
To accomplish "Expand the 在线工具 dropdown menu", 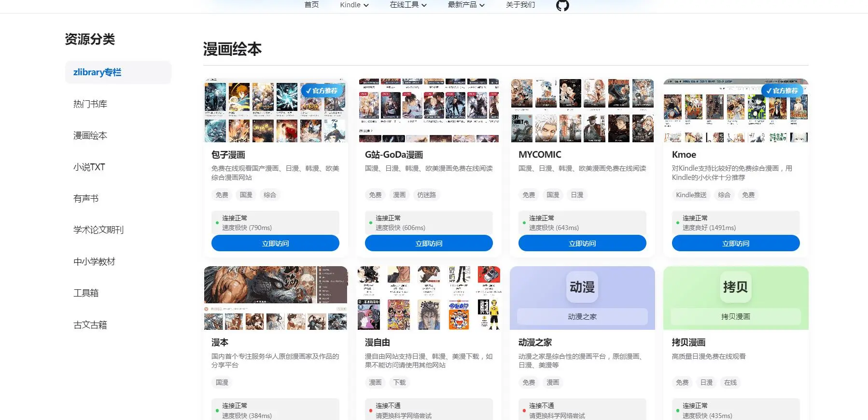I will point(408,5).
